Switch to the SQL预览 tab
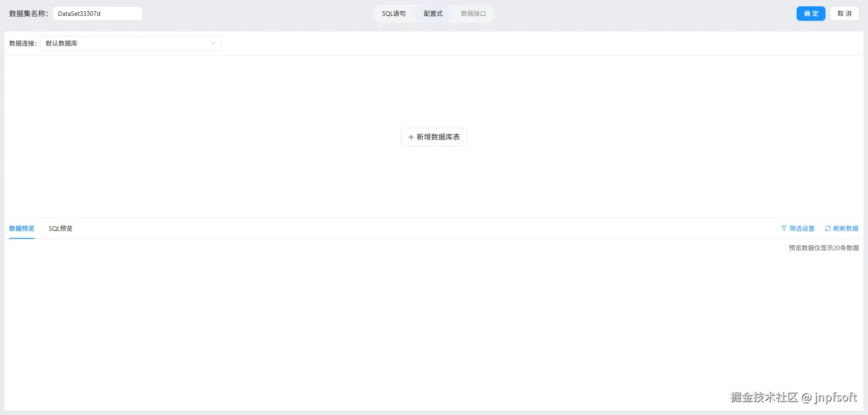868x415 pixels. point(61,228)
